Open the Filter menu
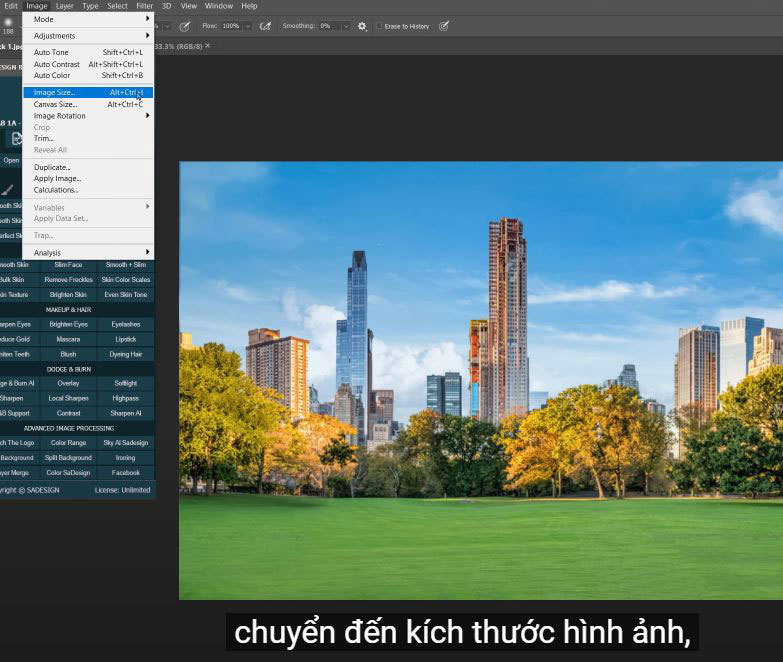The image size is (783, 662). 145,6
